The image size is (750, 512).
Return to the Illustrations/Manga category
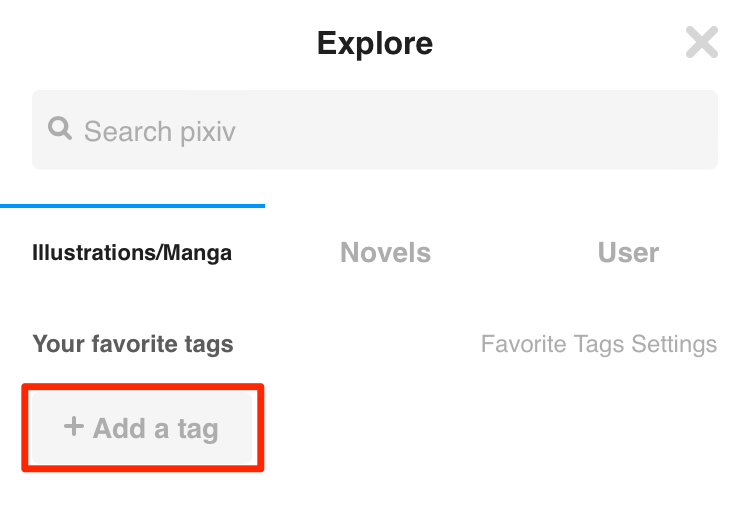(x=132, y=253)
